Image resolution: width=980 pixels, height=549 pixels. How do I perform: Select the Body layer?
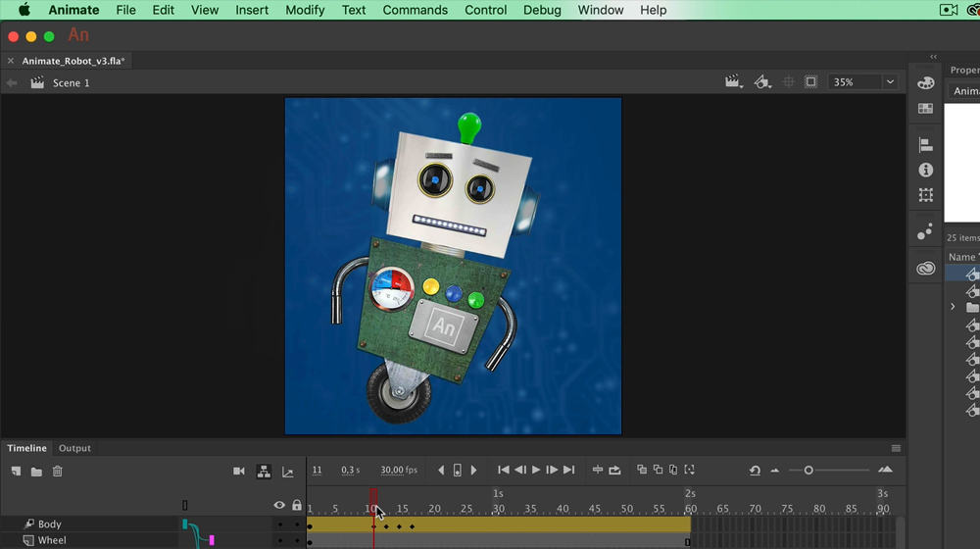49,524
